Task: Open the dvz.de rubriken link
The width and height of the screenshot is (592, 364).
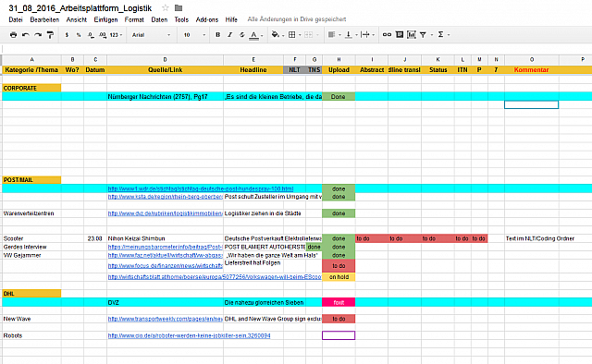Action: [165, 213]
